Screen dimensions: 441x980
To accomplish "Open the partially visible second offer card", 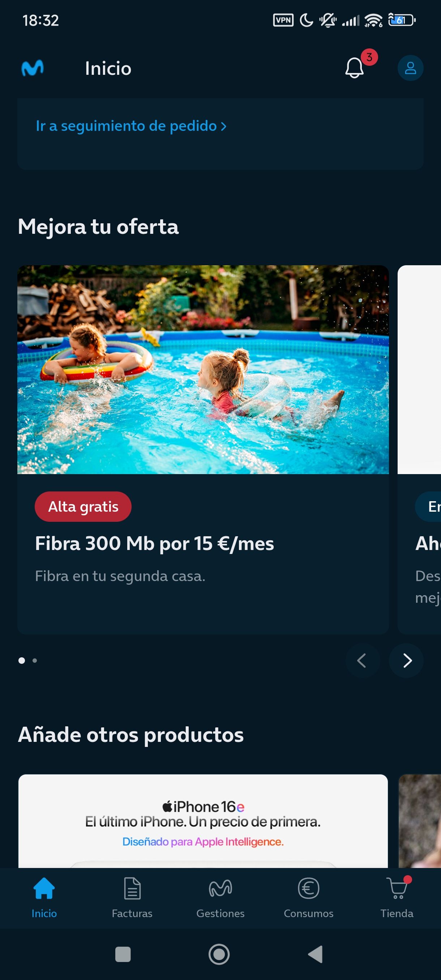I will click(419, 450).
